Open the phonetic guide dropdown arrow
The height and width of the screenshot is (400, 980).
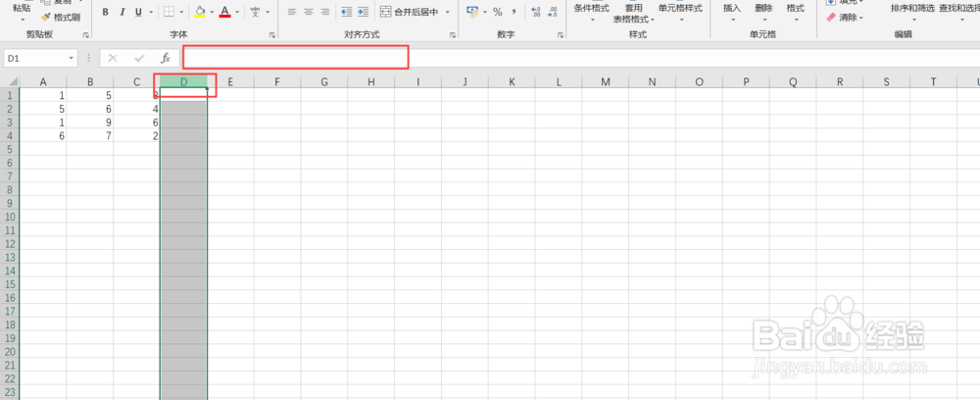click(269, 12)
